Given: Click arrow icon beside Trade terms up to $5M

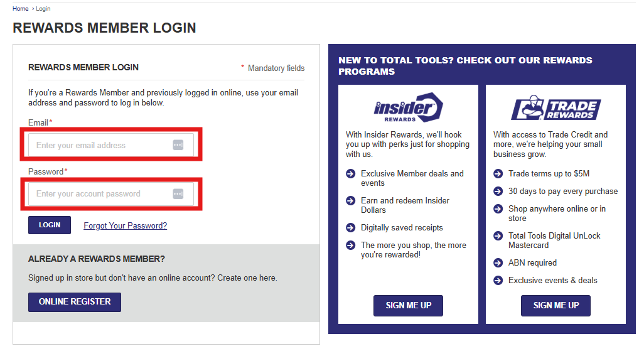Looking at the screenshot, I should [498, 174].
